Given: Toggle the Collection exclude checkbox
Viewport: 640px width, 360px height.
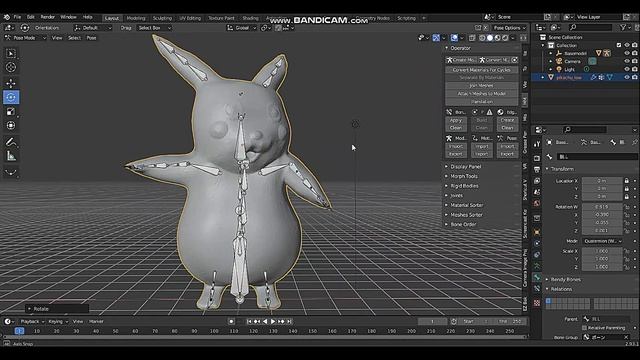Looking at the screenshot, I should [619, 45].
